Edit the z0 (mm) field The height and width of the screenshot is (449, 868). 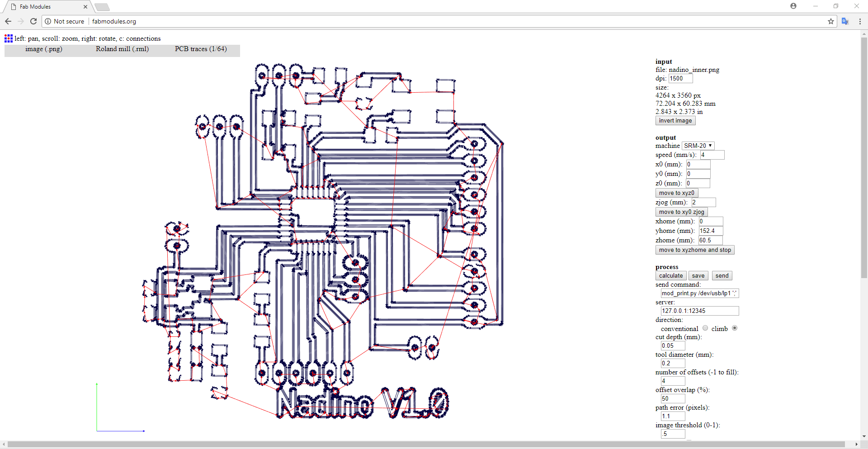(698, 184)
